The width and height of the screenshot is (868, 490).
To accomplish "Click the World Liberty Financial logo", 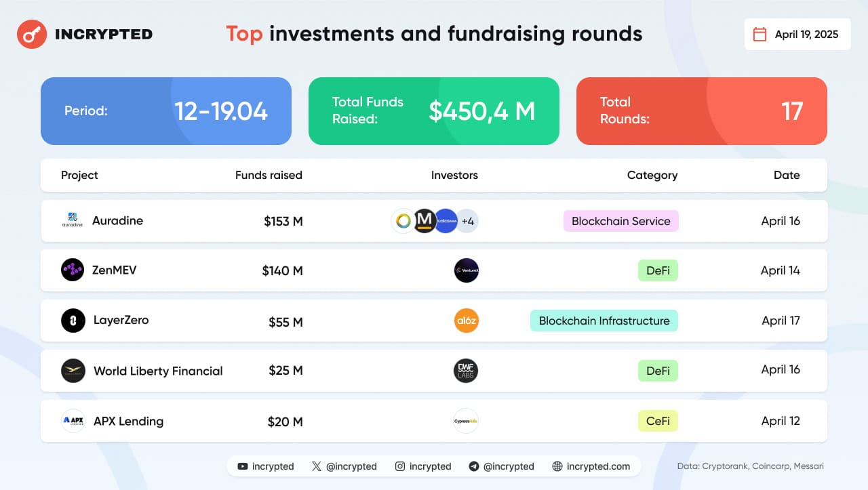I will click(73, 371).
